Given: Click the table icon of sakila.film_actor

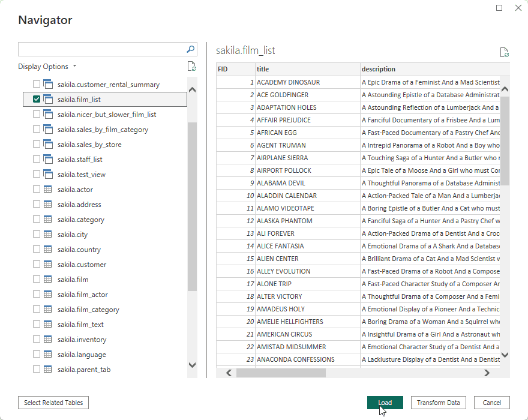Looking at the screenshot, I should 48,294.
